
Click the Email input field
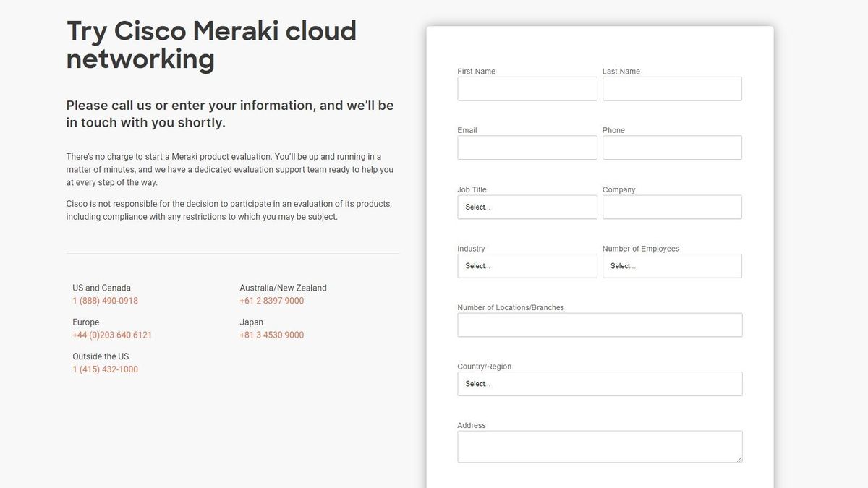[527, 147]
